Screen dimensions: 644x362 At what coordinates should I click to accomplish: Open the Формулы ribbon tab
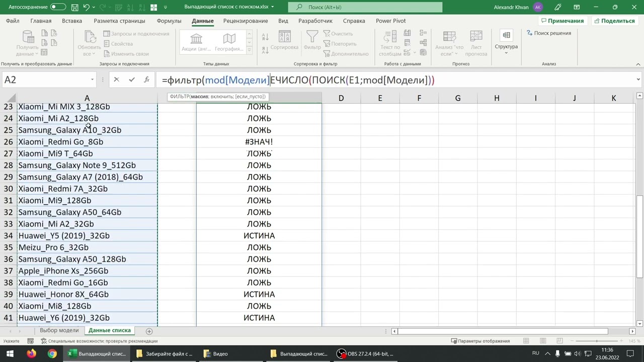169,21
